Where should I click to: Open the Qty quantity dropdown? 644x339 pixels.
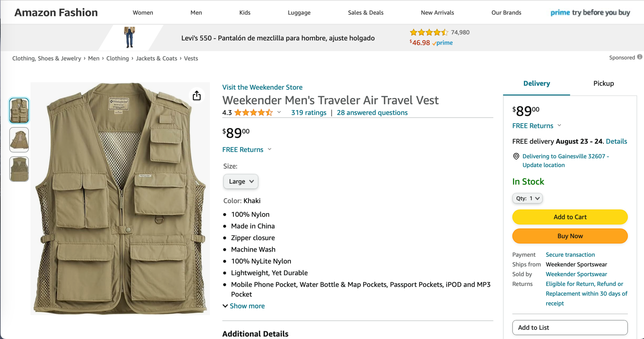click(x=527, y=198)
